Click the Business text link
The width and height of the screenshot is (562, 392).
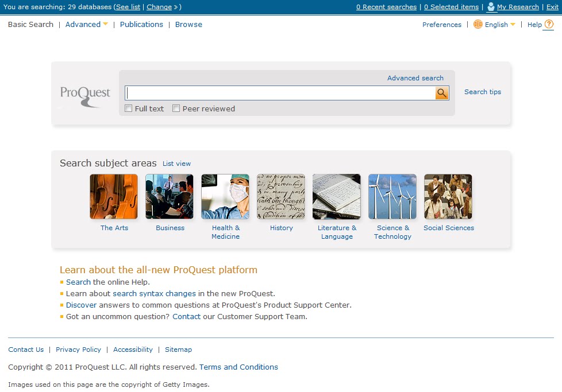pyautogui.click(x=170, y=228)
